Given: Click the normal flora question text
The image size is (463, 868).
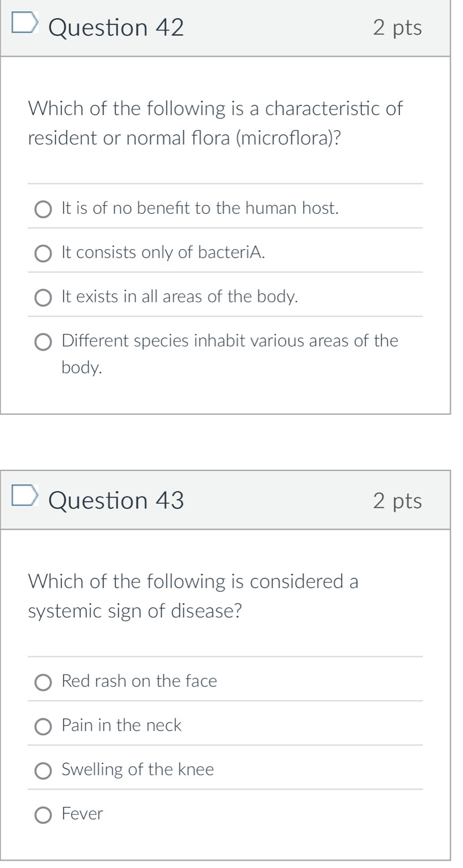Looking at the screenshot, I should [214, 123].
